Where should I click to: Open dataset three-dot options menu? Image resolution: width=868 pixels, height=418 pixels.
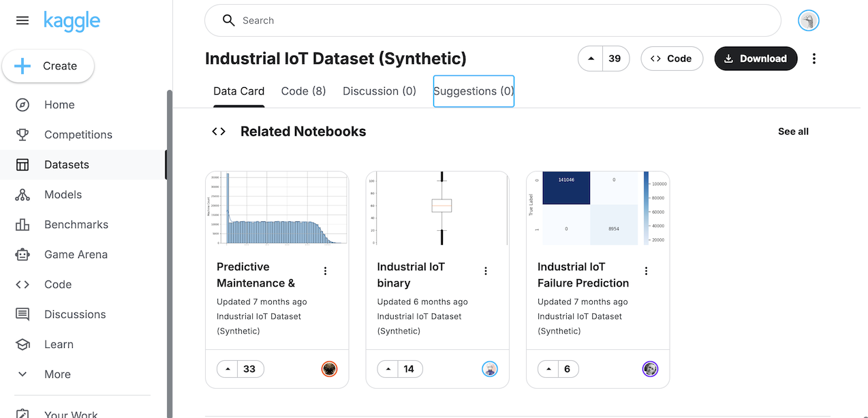(x=813, y=59)
